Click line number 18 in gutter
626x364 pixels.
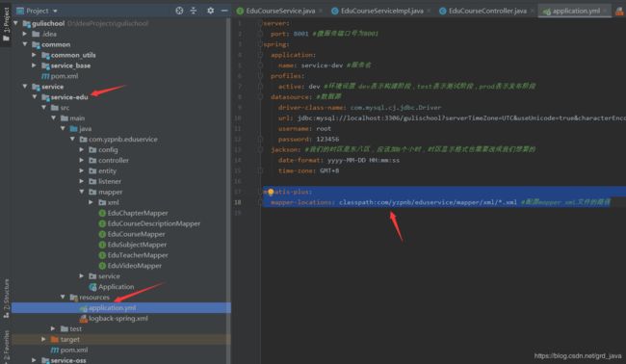tap(238, 202)
